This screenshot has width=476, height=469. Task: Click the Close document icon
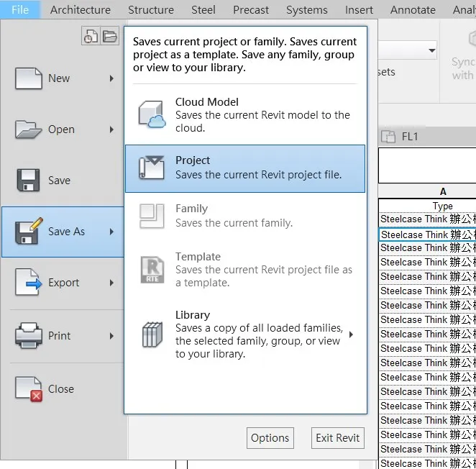tap(29, 389)
